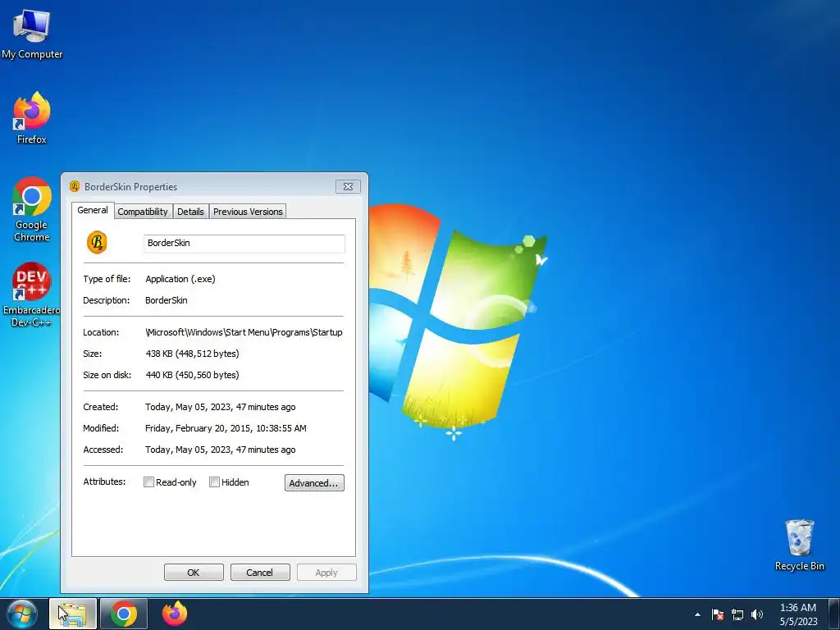Show hidden tray icons arrow
Viewport: 840px width, 630px height.
(x=697, y=614)
